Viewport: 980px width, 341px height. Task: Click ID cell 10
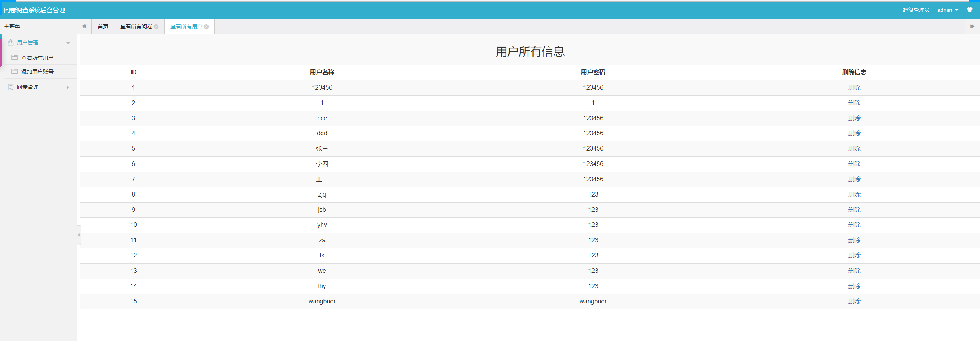[x=133, y=225]
